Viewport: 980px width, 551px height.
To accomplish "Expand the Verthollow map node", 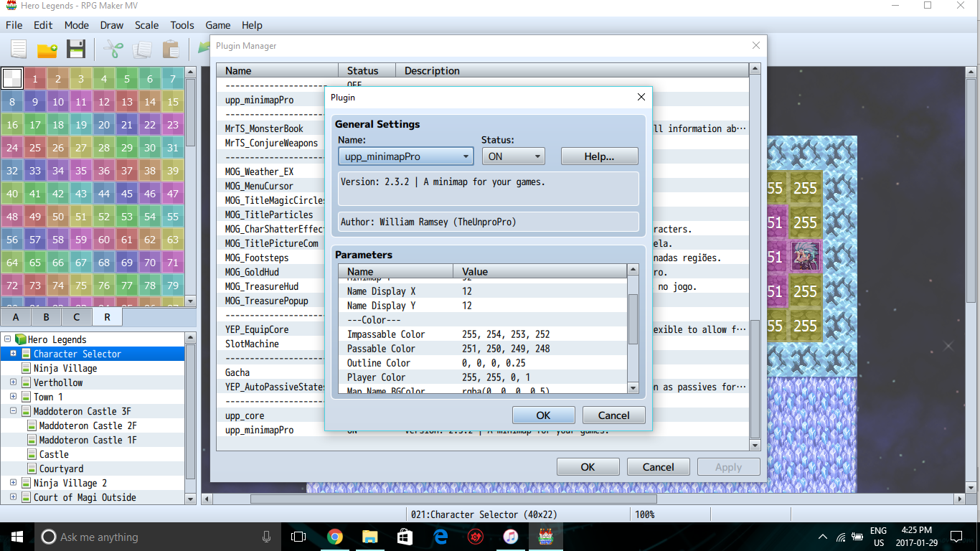I will tap(13, 382).
